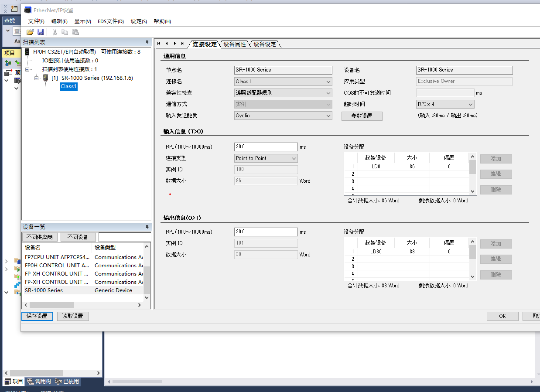Click the 参数设置 button
This screenshot has width=540, height=392.
(362, 116)
